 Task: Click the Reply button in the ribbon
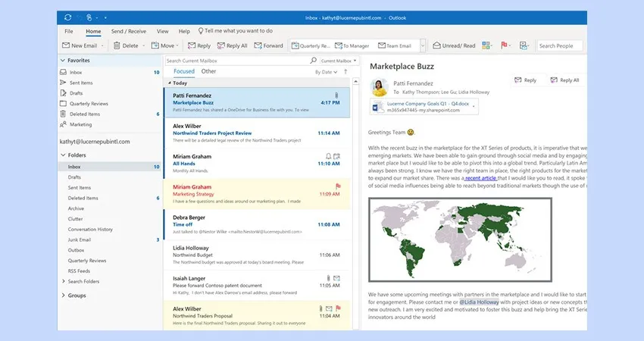(199, 45)
